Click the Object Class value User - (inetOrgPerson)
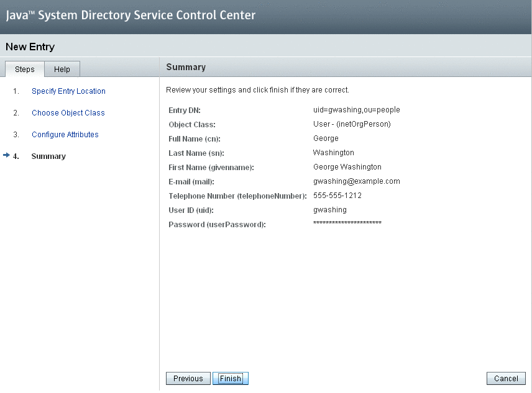The image size is (532, 393). pos(352,124)
